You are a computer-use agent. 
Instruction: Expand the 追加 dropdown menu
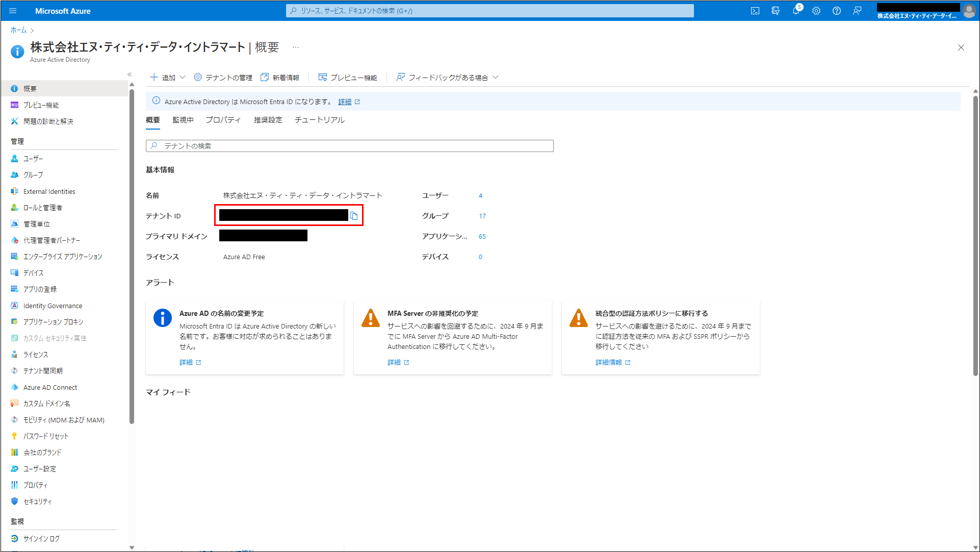pos(166,78)
